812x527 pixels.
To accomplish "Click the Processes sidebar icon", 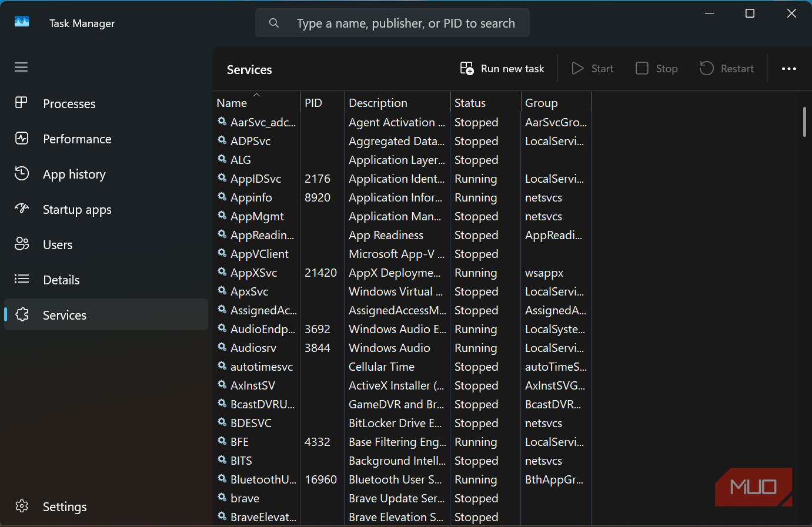I will pos(21,103).
